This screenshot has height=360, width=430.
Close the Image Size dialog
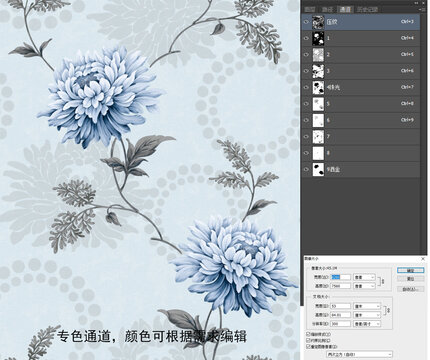(423, 259)
